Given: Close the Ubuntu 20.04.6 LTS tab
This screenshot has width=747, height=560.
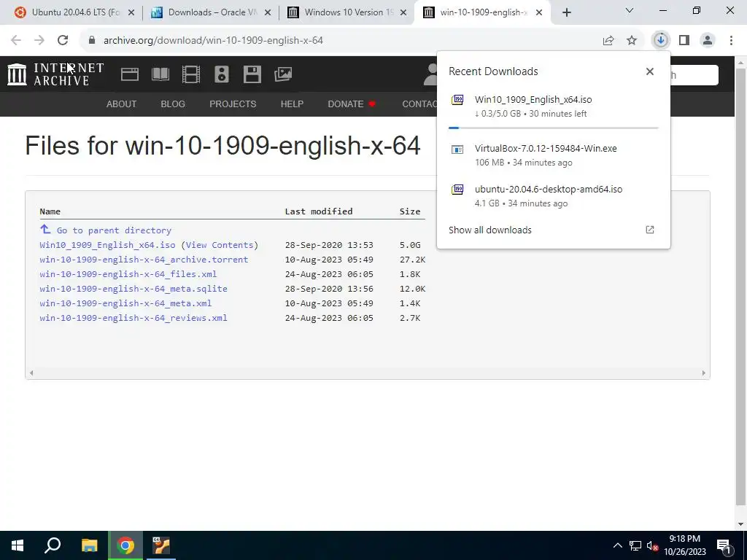Looking at the screenshot, I should tap(131, 12).
